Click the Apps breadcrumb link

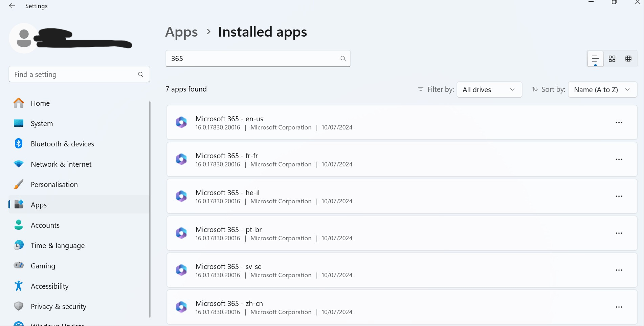coord(181,32)
